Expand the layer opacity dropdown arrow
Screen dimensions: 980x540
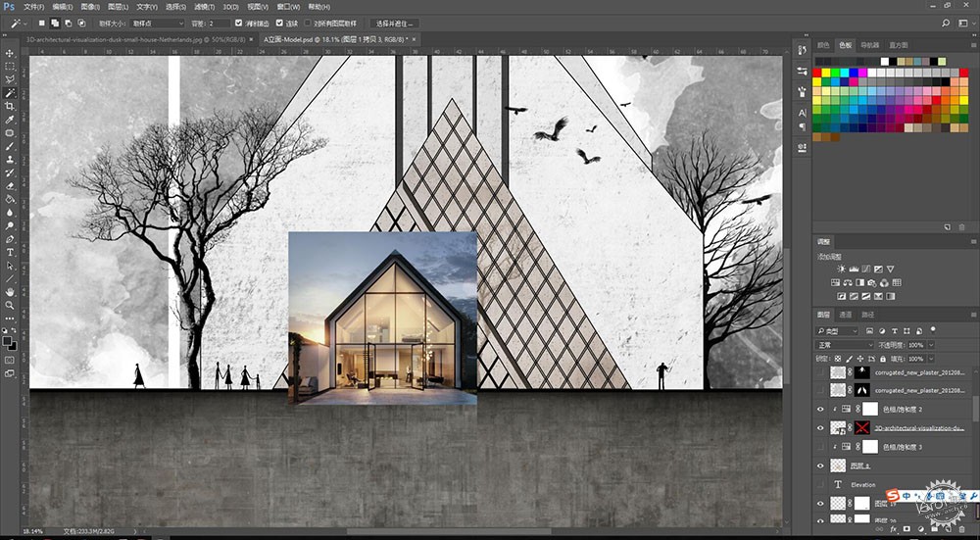click(x=931, y=345)
